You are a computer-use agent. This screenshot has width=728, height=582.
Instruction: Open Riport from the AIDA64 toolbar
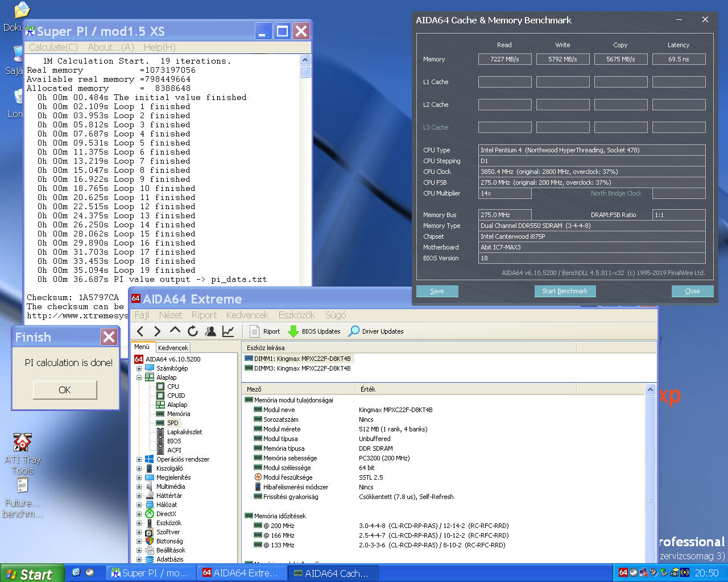(x=265, y=331)
